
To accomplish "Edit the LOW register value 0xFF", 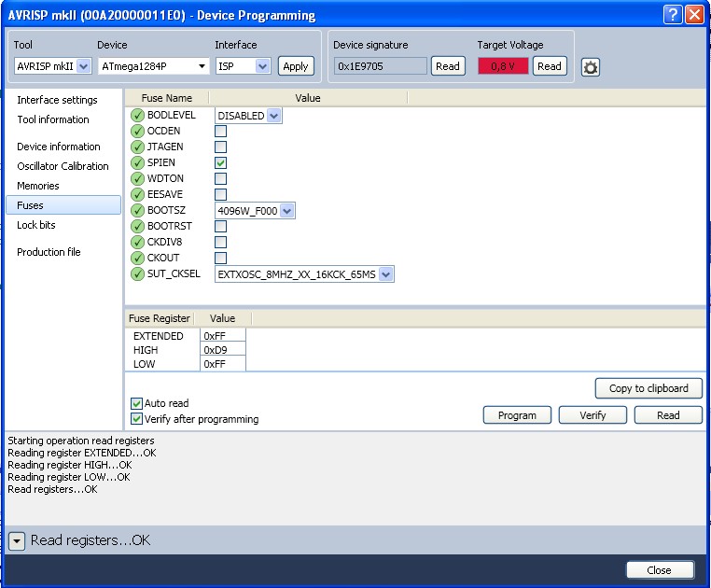I will pos(223,364).
